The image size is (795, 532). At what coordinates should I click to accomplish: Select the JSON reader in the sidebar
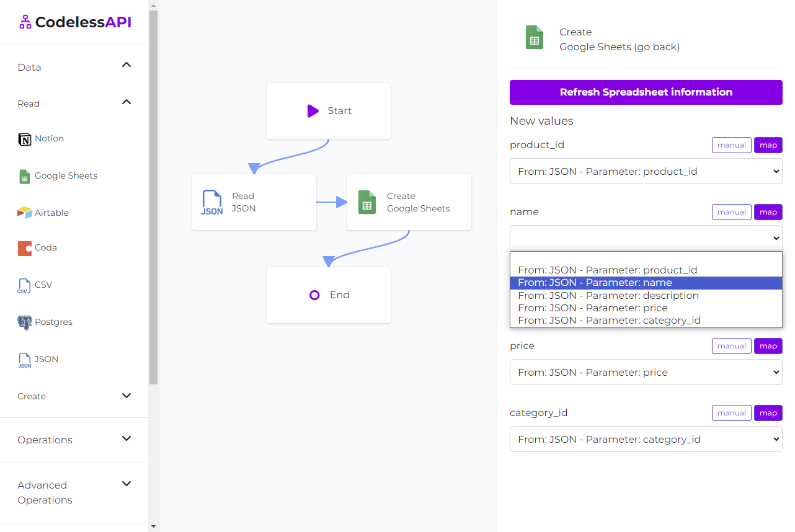pyautogui.click(x=24, y=359)
